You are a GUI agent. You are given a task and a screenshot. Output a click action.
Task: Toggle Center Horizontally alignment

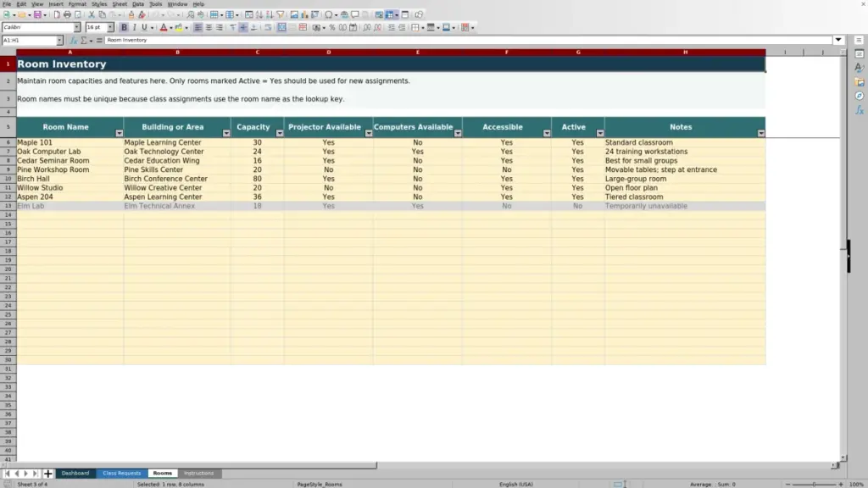point(209,27)
